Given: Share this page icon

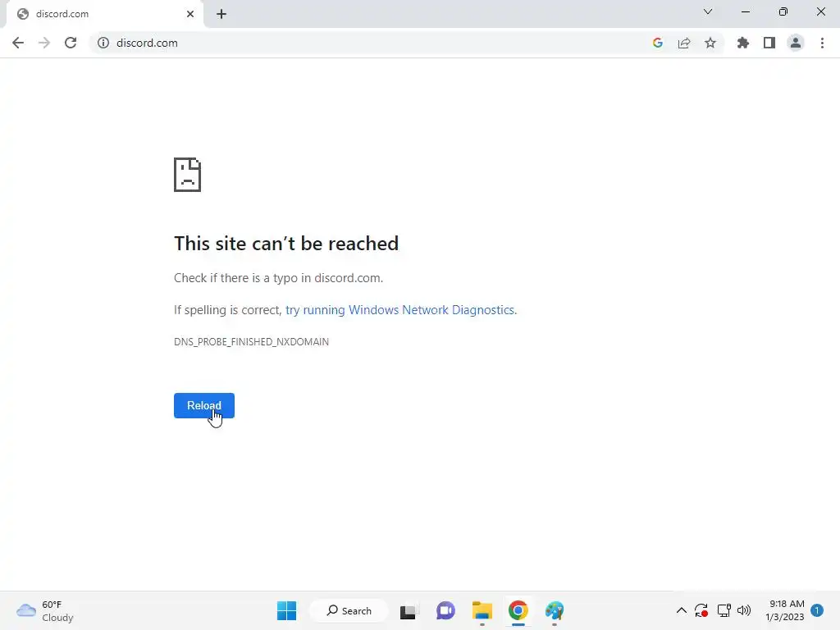Looking at the screenshot, I should pos(684,43).
